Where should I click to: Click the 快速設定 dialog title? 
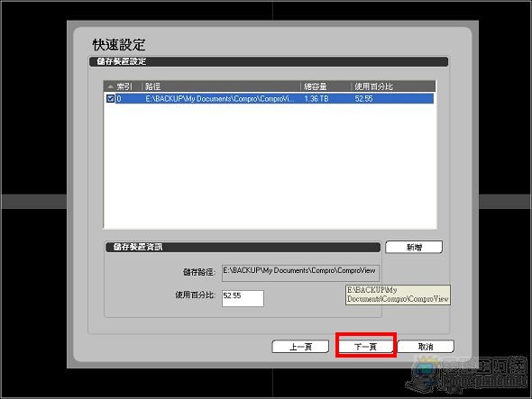[119, 44]
